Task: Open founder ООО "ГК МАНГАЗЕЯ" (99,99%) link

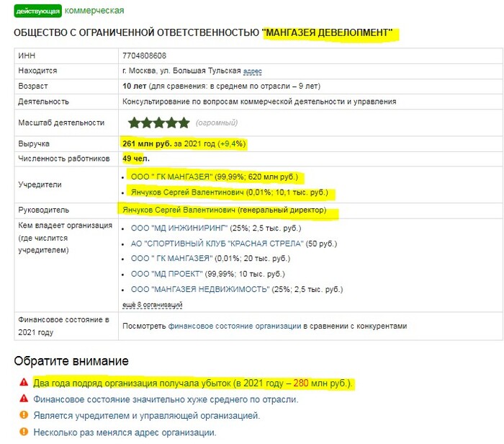Action: pyautogui.click(x=171, y=177)
